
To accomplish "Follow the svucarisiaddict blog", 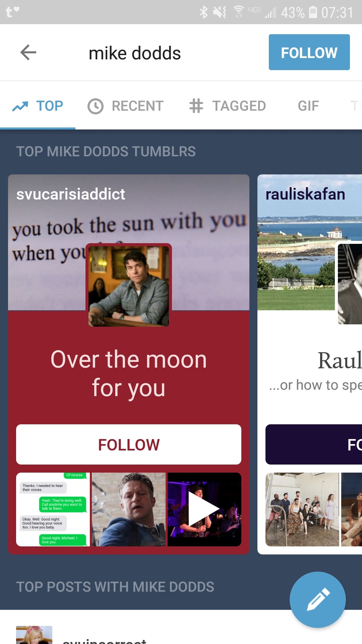I will pos(129,444).
